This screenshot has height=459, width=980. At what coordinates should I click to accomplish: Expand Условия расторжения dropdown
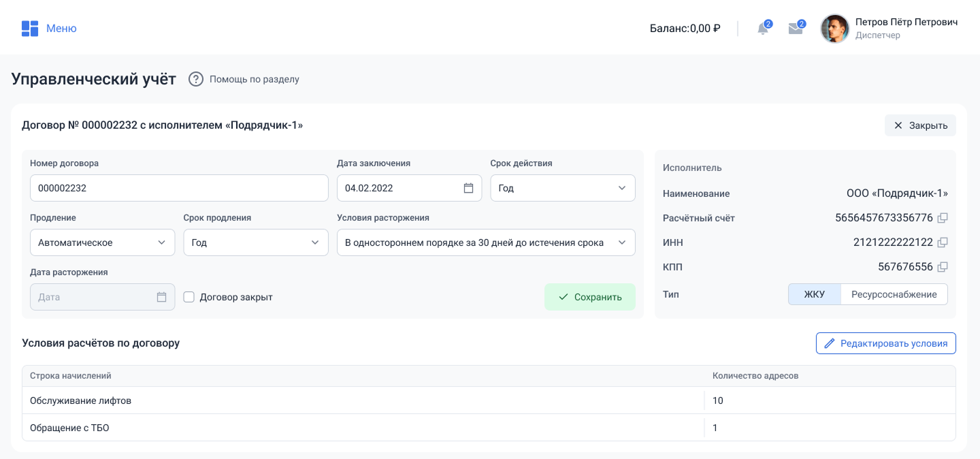[485, 242]
